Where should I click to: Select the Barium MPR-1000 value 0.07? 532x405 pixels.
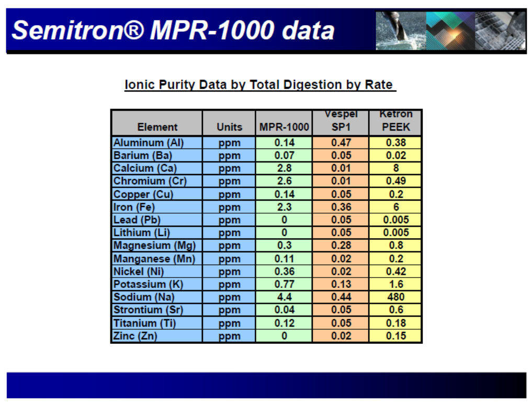284,156
